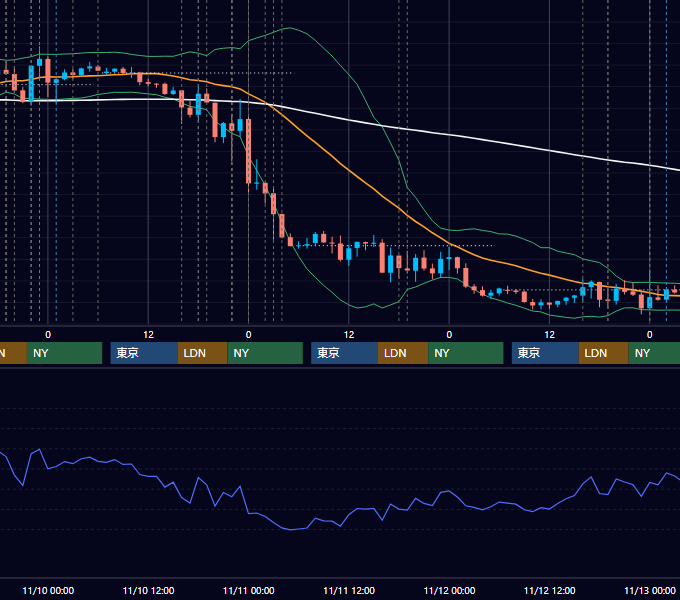This screenshot has height=600, width=680.
Task: Select the NY session block above 11/10 00:00
Action: (64, 353)
